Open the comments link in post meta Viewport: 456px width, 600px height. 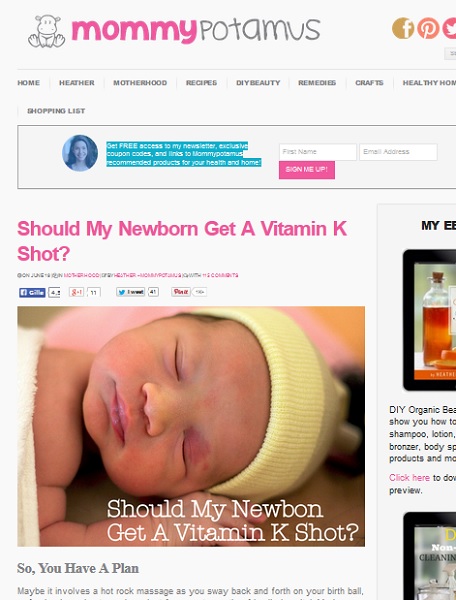[220, 275]
